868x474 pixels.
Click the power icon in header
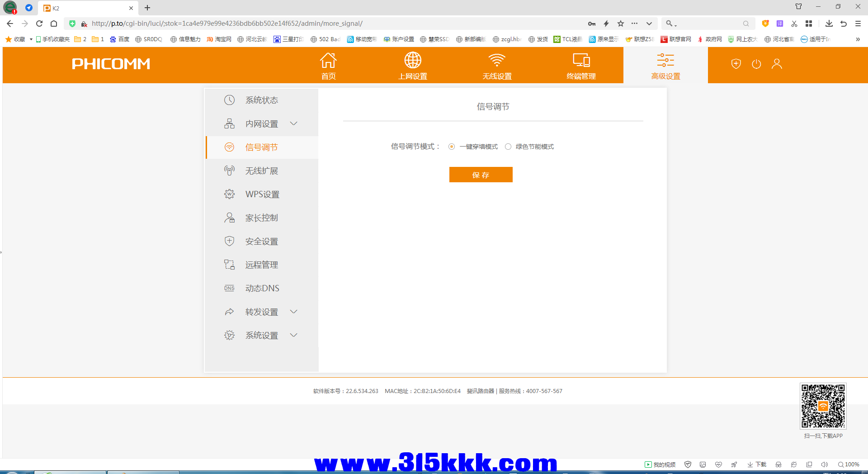pyautogui.click(x=756, y=64)
